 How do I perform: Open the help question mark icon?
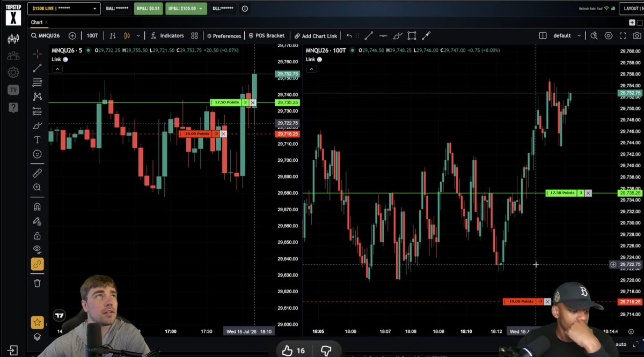13,108
